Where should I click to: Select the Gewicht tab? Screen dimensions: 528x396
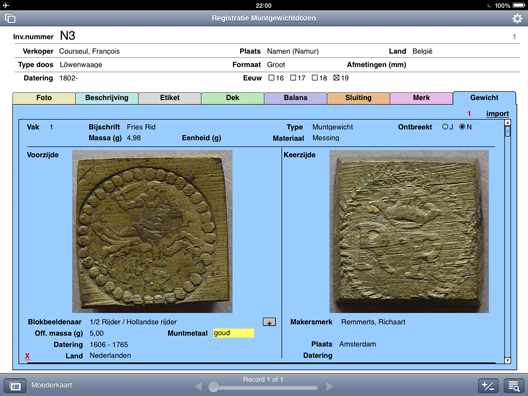tap(484, 98)
